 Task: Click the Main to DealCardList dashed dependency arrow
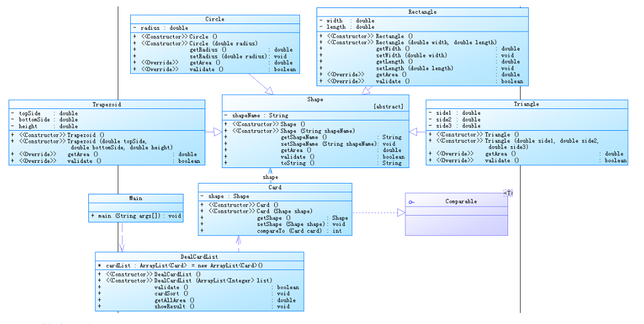(122, 237)
